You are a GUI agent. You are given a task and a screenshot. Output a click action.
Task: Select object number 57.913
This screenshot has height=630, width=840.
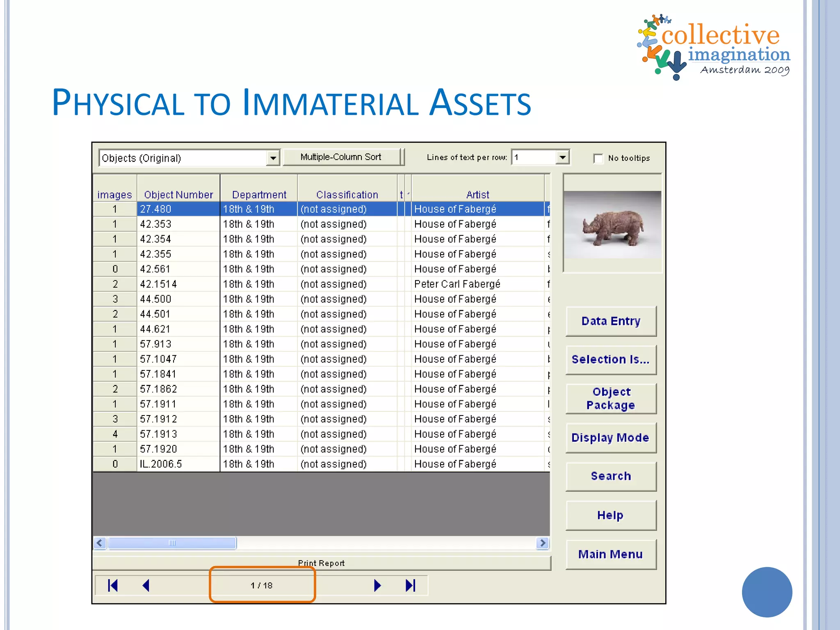click(x=178, y=344)
